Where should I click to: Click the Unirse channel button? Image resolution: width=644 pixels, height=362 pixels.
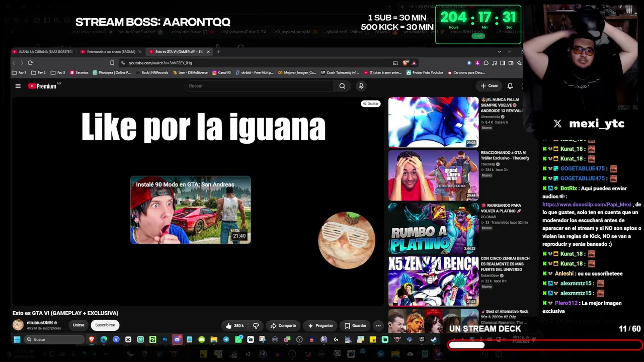pos(78,325)
